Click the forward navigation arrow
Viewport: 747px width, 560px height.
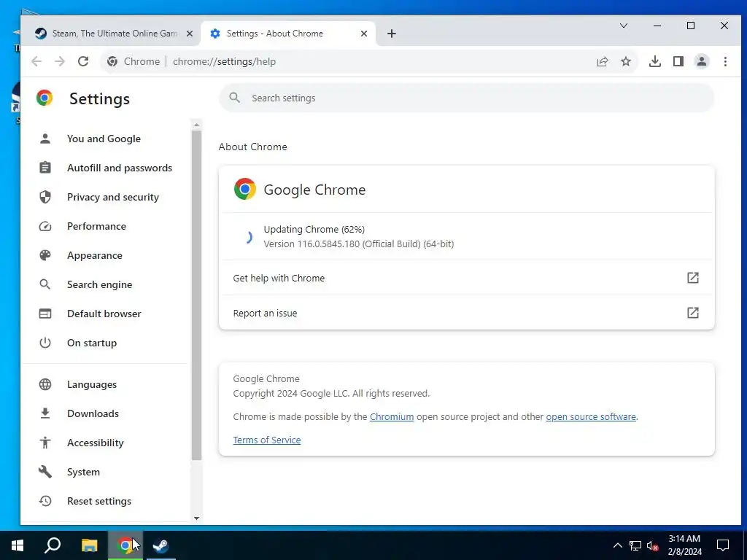pos(60,61)
